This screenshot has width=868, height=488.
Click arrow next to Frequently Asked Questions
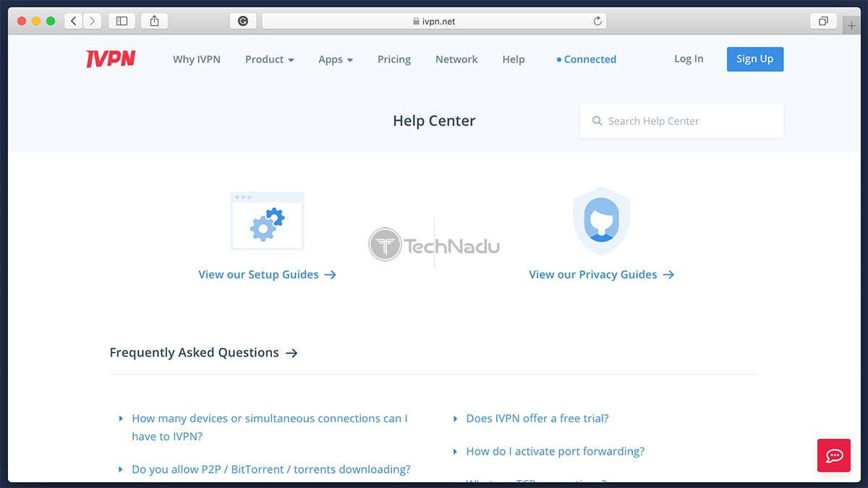pos(292,353)
